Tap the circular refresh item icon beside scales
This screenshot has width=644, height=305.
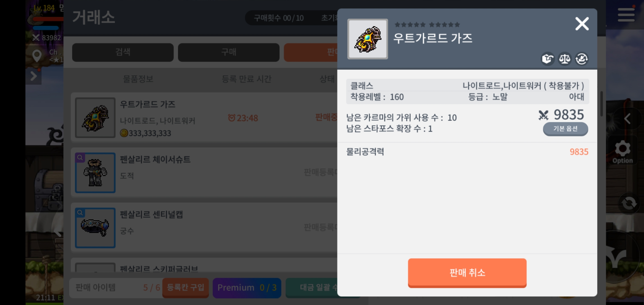(x=582, y=59)
